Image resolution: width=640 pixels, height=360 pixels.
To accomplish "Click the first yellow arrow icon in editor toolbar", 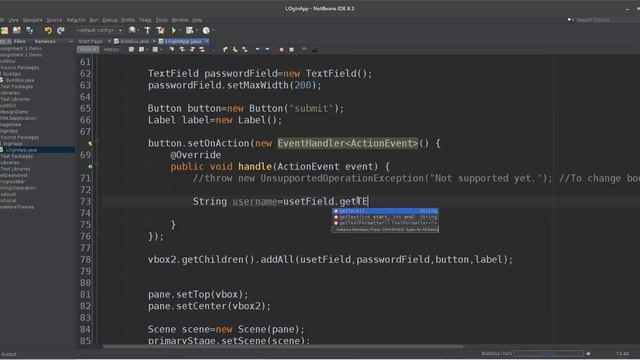I will [x=225, y=50].
